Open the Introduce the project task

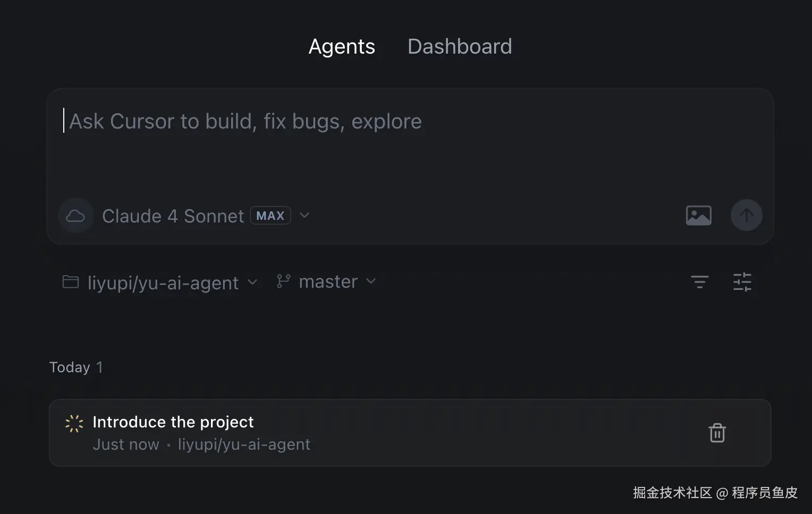click(173, 422)
